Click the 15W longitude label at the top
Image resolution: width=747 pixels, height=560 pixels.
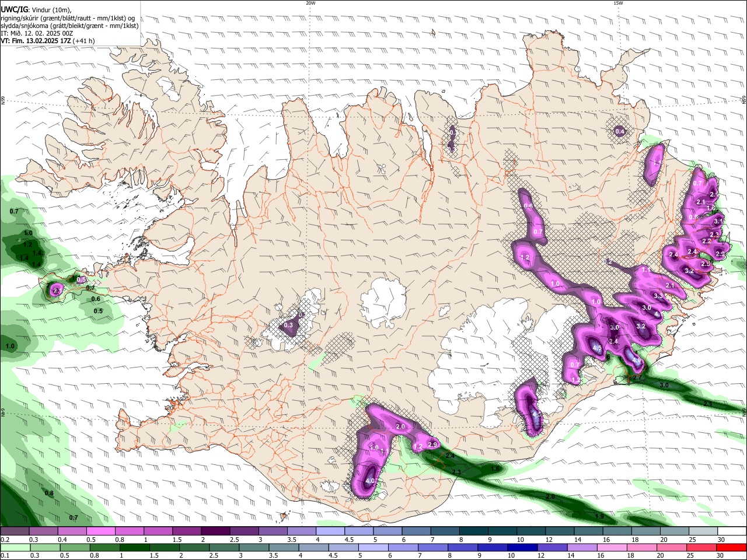[x=618, y=3]
